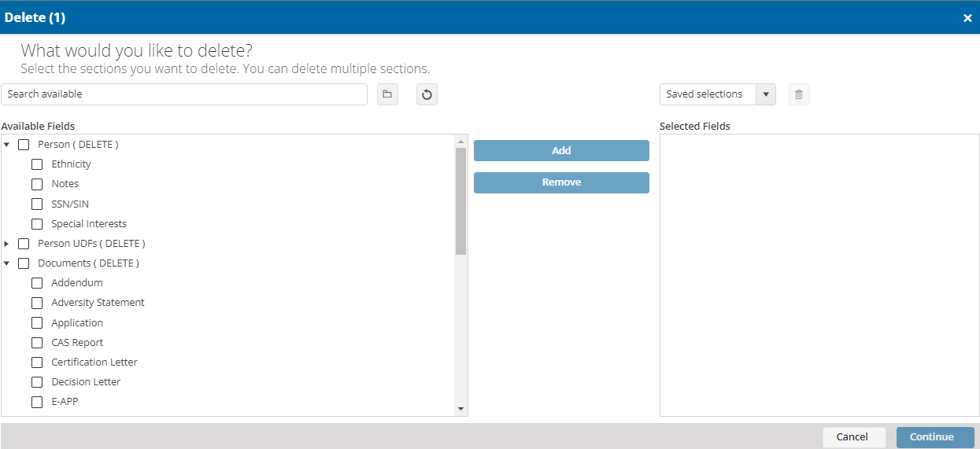Screen dimensions: 980x449
Task: Close the Delete dialog with the X icon
Action: (x=967, y=17)
